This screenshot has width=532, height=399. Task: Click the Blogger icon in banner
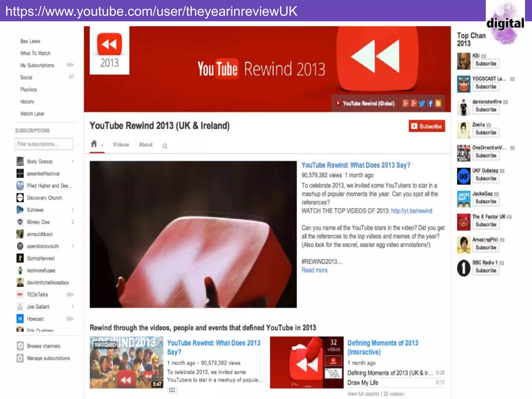pos(438,103)
